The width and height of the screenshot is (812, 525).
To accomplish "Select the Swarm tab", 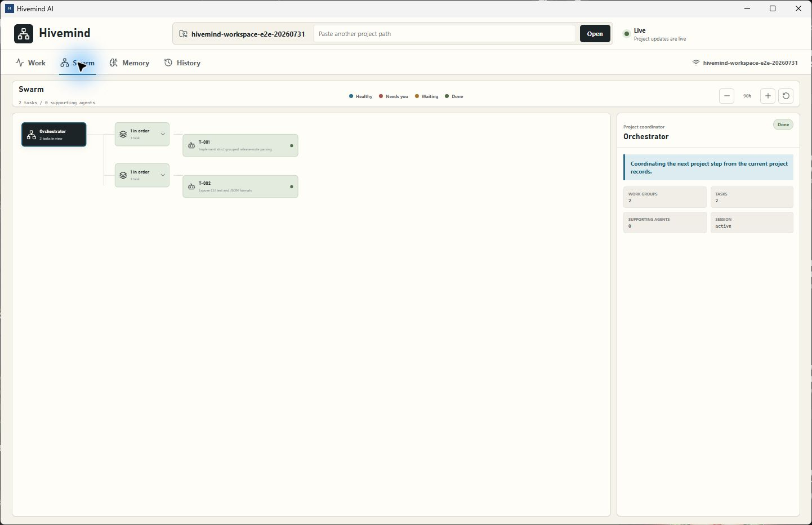I will (78, 63).
